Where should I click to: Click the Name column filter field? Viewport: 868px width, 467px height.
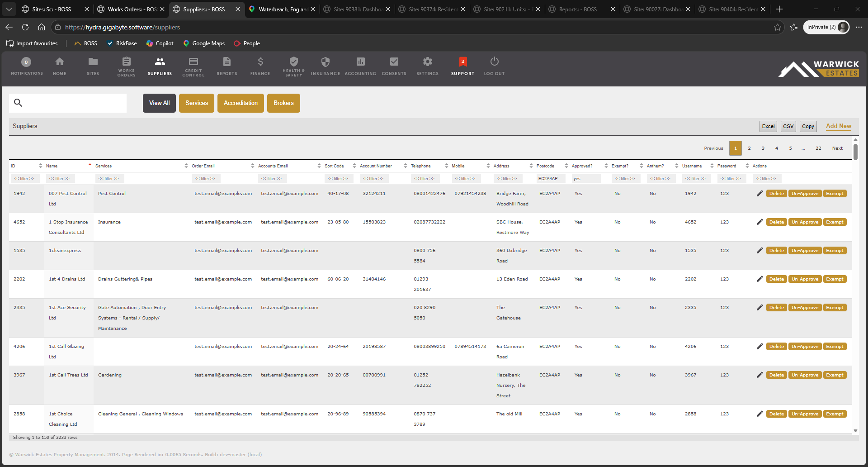coord(61,179)
